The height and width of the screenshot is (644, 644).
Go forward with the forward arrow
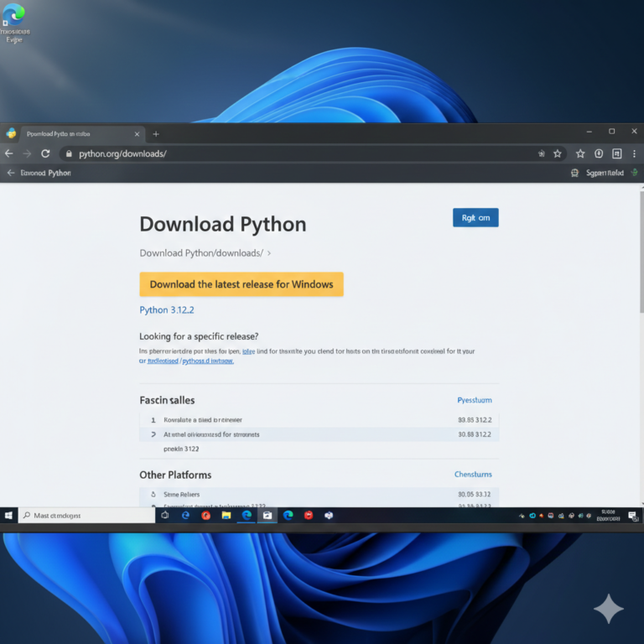point(27,153)
